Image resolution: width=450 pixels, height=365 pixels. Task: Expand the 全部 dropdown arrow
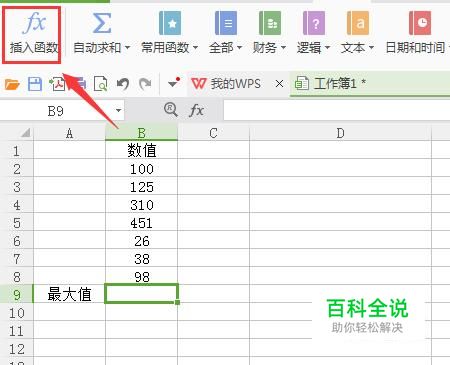pos(239,48)
